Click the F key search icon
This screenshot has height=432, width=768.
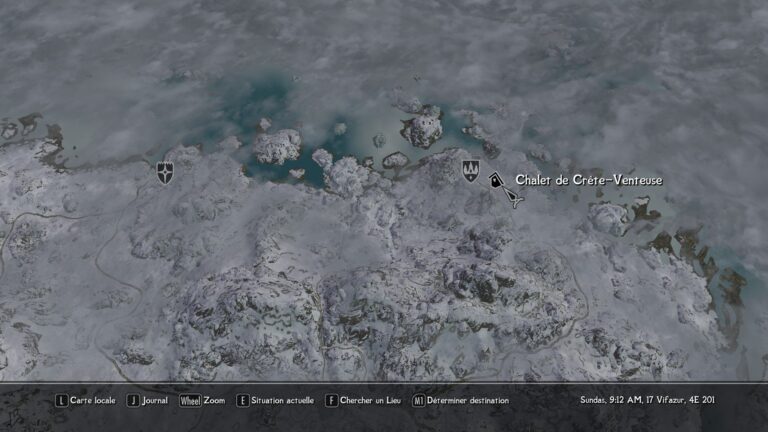(x=331, y=400)
